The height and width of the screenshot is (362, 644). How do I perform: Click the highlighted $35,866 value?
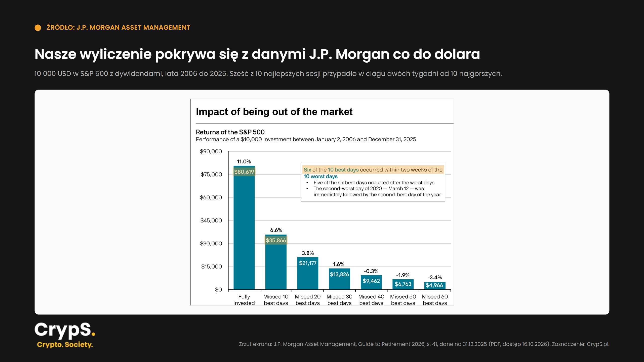tap(276, 240)
